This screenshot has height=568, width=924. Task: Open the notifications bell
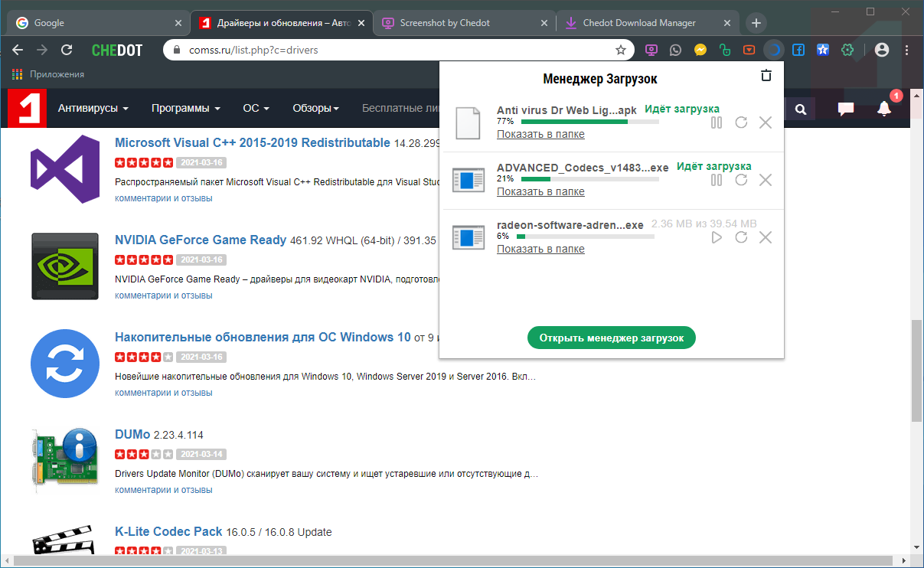(x=884, y=109)
